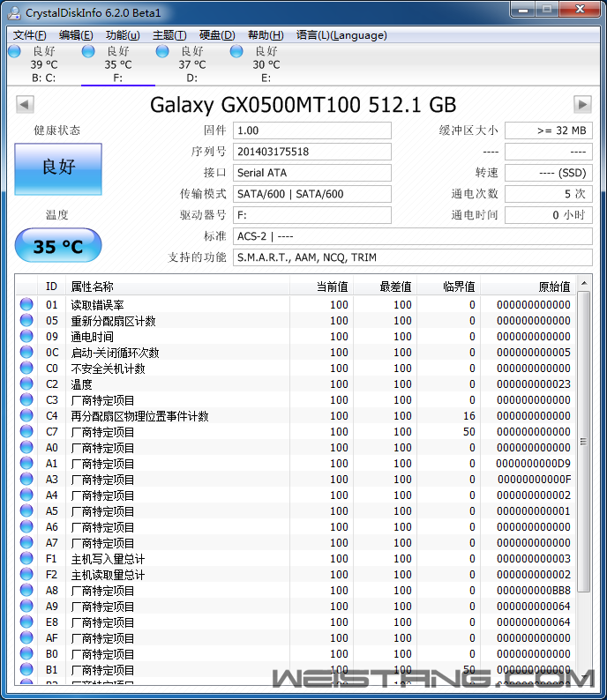Click the status orb for attribute 09
The width and height of the screenshot is (607, 700).
[26, 336]
